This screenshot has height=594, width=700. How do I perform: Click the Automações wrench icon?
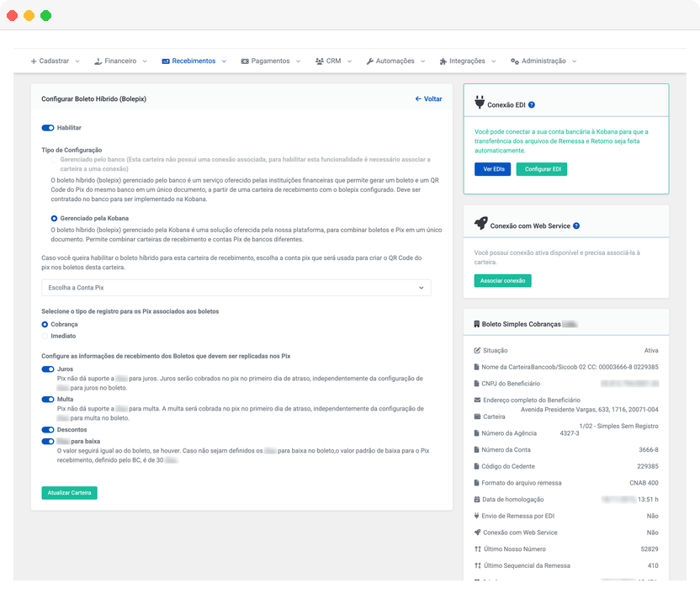click(x=370, y=61)
